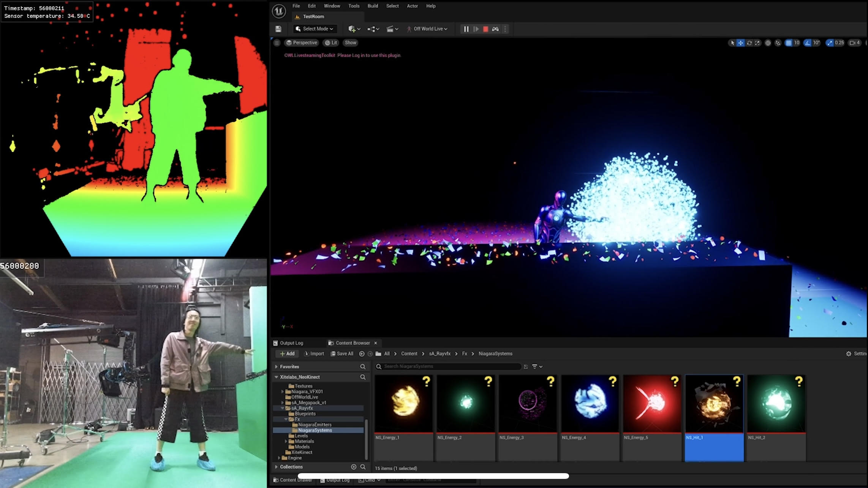This screenshot has width=868, height=488.
Task: Click the Unreal Engine logo icon
Action: coord(279,11)
